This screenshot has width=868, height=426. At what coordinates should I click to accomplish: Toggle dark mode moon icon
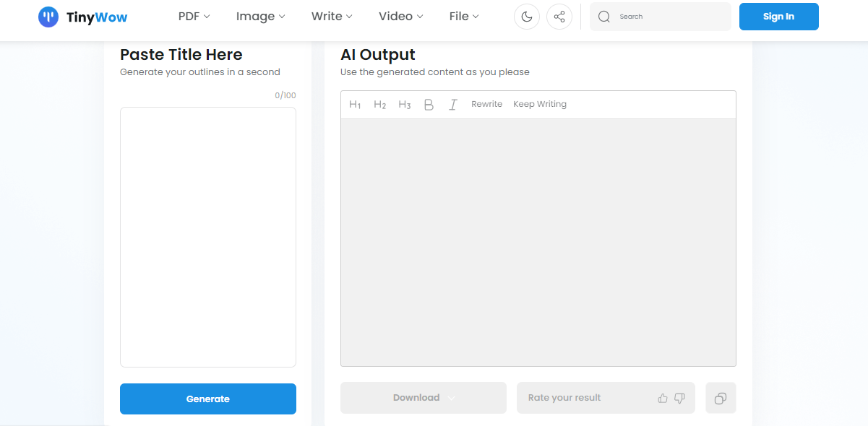tap(527, 17)
